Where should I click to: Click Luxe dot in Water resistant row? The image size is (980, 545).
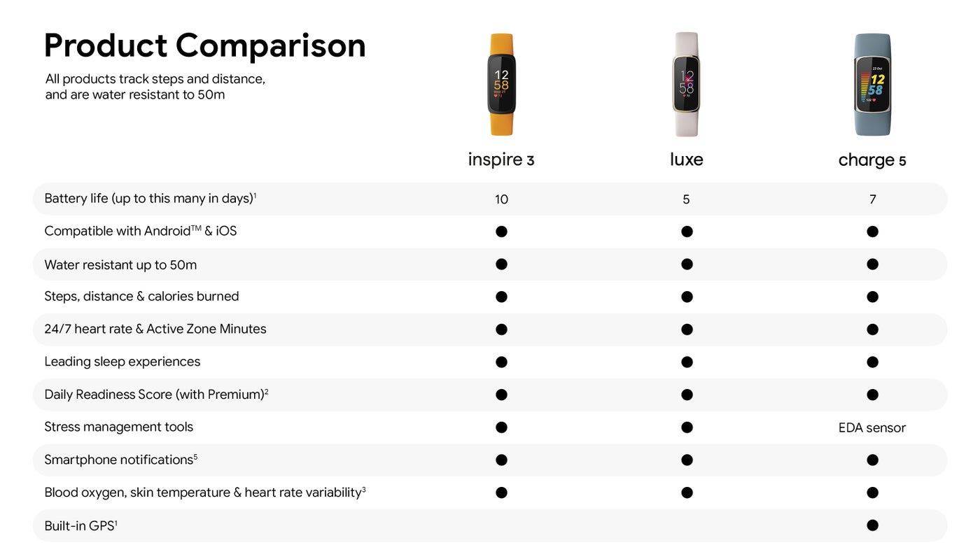[x=687, y=264]
